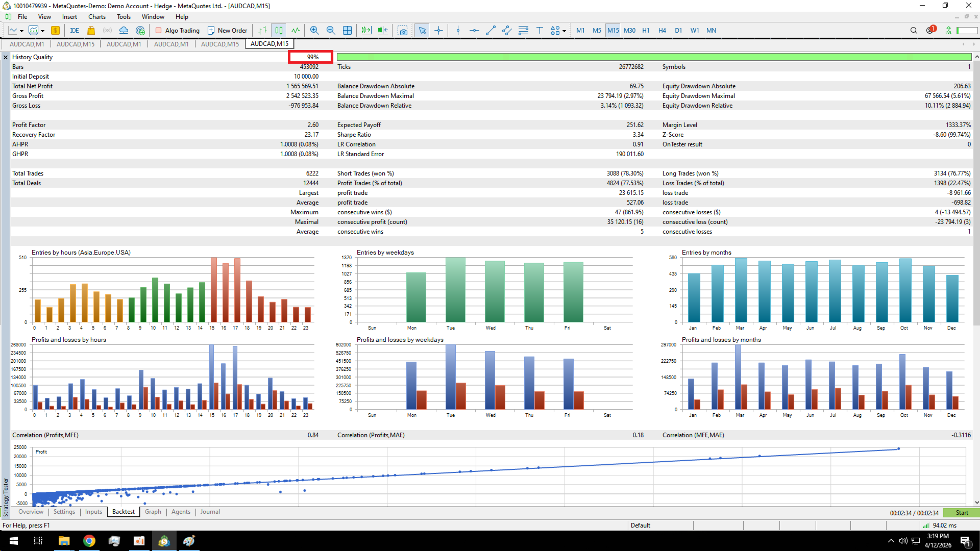Click the Zoom In magnifier icon
Viewport: 980px width, 551px height.
(314, 31)
